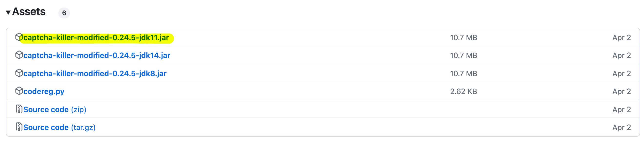Image resolution: width=644 pixels, height=144 pixels.
Task: Click the zip file icon beside Source code (zip)
Action: point(19,109)
